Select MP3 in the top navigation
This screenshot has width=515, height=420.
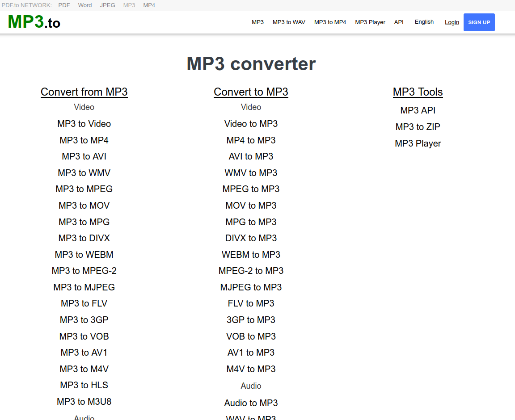coord(257,22)
